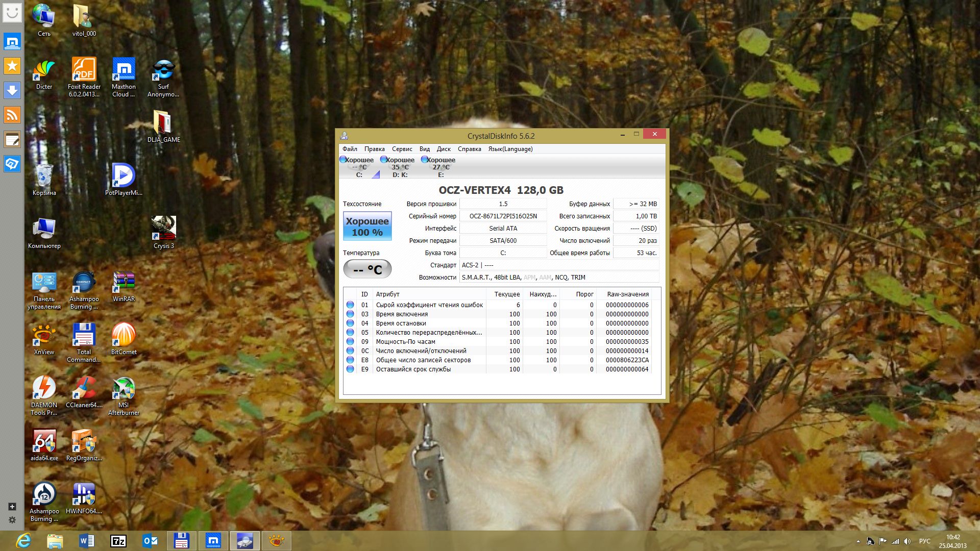980x551 pixels.
Task: Open the Сервис menu
Action: [402, 149]
